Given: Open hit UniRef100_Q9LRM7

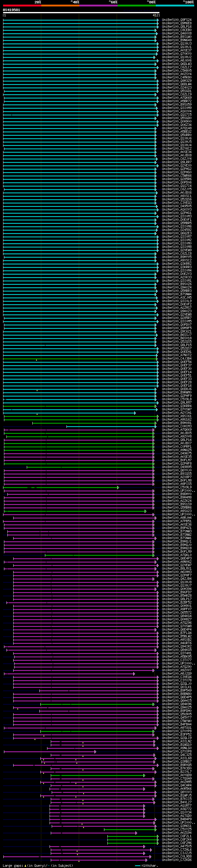Looking at the screenshot, I should coord(177,403).
